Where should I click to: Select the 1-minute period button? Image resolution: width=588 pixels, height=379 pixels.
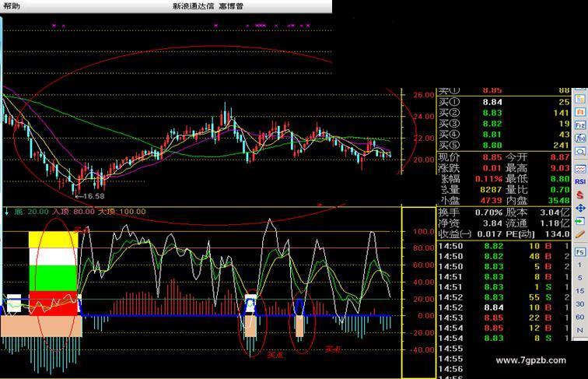click(x=579, y=265)
